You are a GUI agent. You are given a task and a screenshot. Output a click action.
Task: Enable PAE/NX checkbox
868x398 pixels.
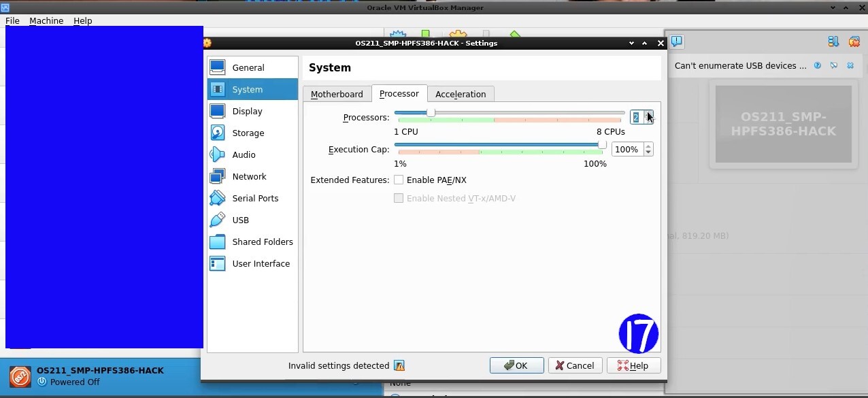click(399, 180)
